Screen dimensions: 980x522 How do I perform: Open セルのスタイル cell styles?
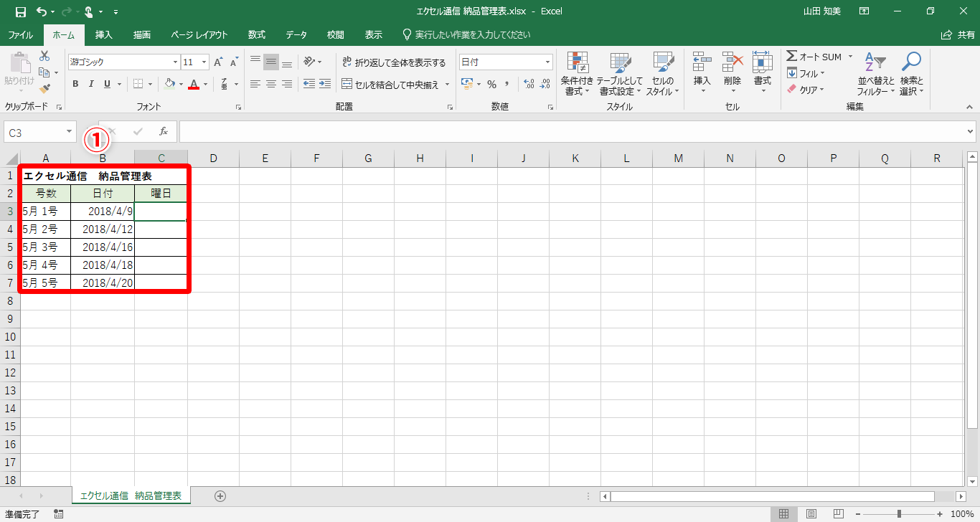click(663, 75)
